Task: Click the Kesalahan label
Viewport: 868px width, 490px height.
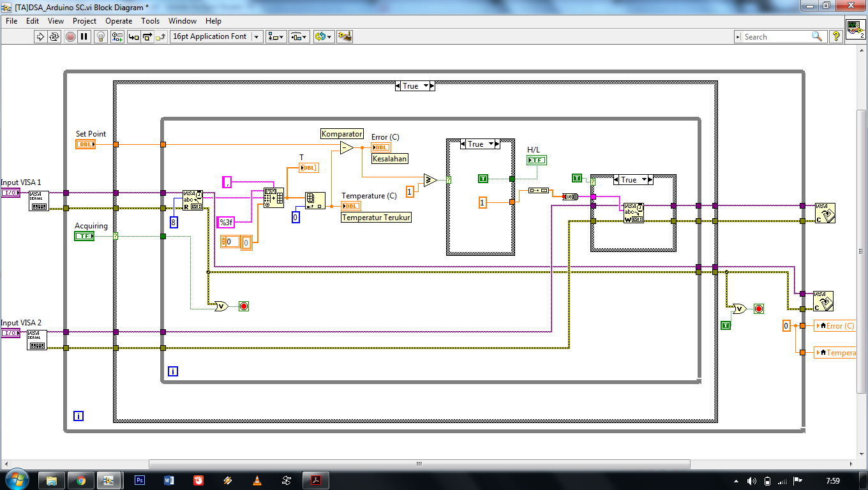Action: [390, 159]
